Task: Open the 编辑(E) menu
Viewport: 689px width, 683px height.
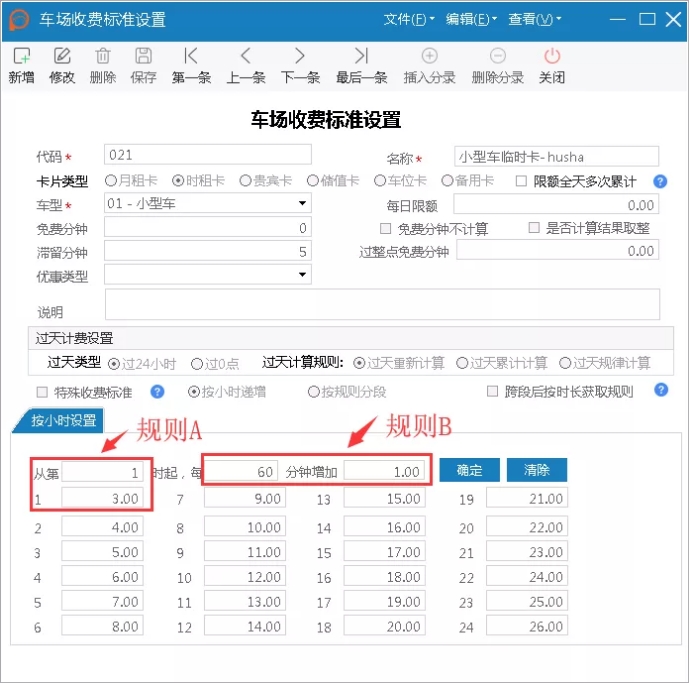Action: [x=471, y=19]
